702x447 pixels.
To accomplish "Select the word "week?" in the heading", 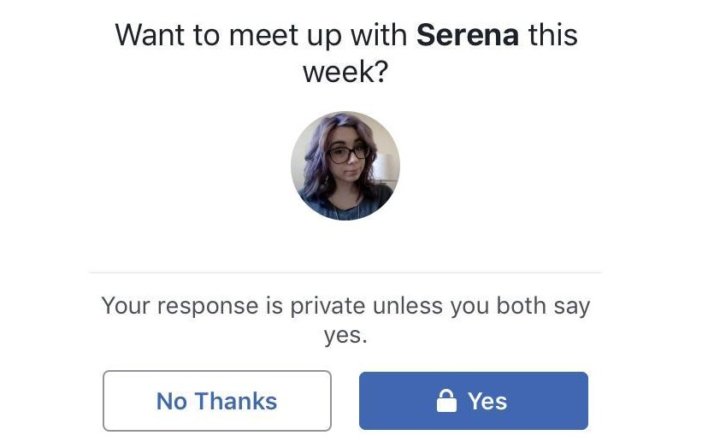I will tap(345, 72).
